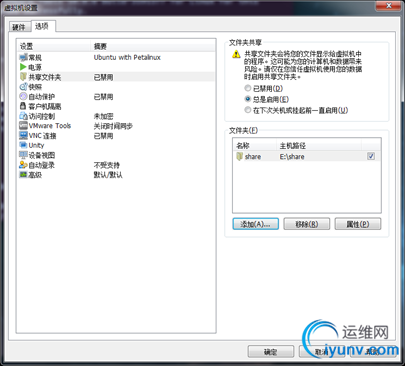Switch to the 选项 tab

tap(42, 26)
